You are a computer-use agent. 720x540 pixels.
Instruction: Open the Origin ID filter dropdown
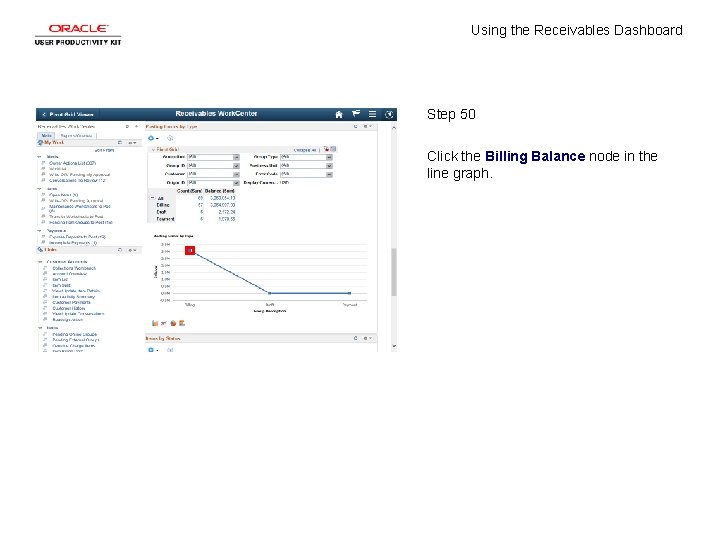coord(213,183)
